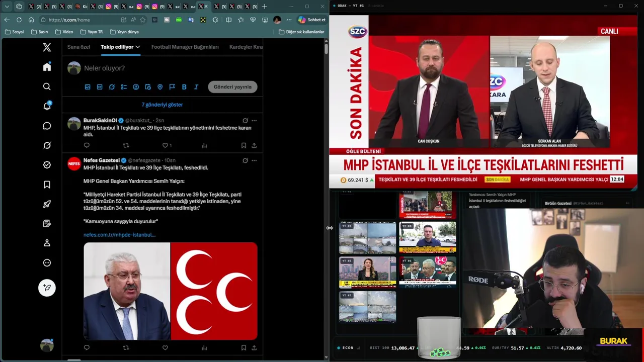Schedule the post using calendar icon

(148, 87)
